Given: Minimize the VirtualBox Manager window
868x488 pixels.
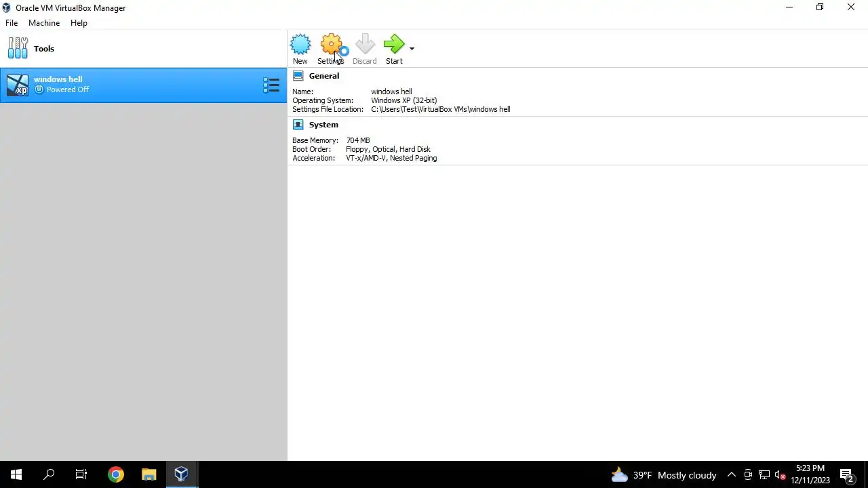Looking at the screenshot, I should coord(789,7).
